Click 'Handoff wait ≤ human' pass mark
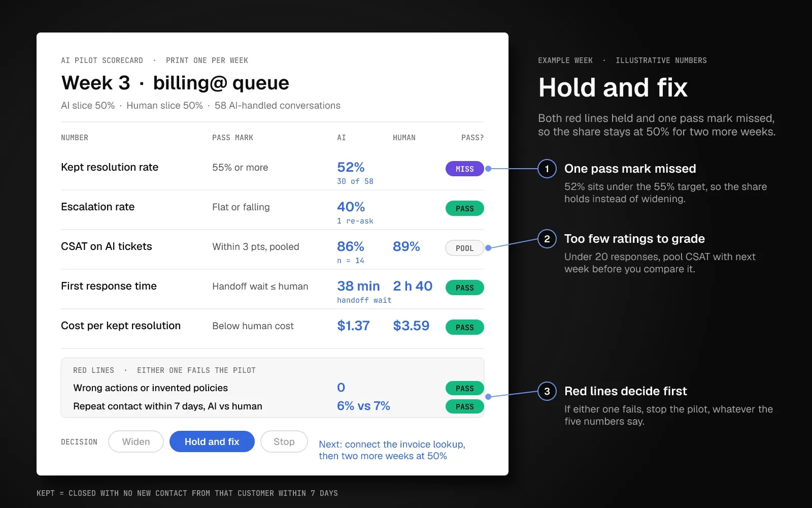Viewport: 812px width, 508px height. point(260,287)
